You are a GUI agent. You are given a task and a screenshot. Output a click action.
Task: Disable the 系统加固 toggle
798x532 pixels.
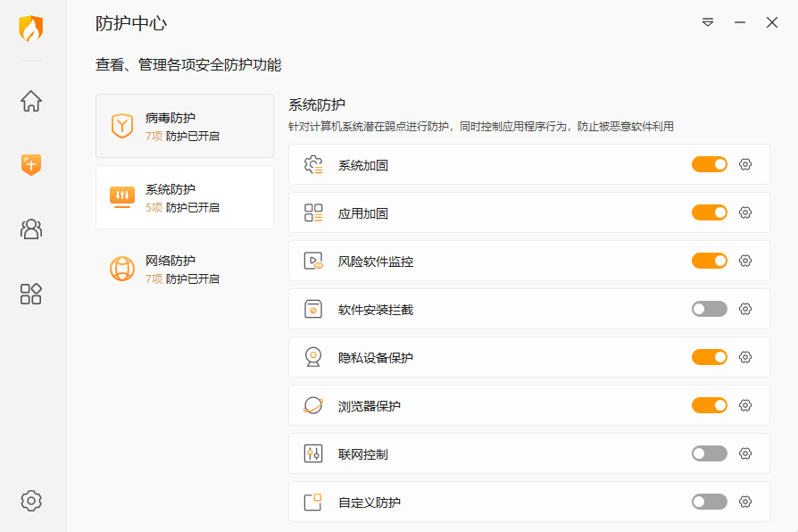pyautogui.click(x=710, y=164)
